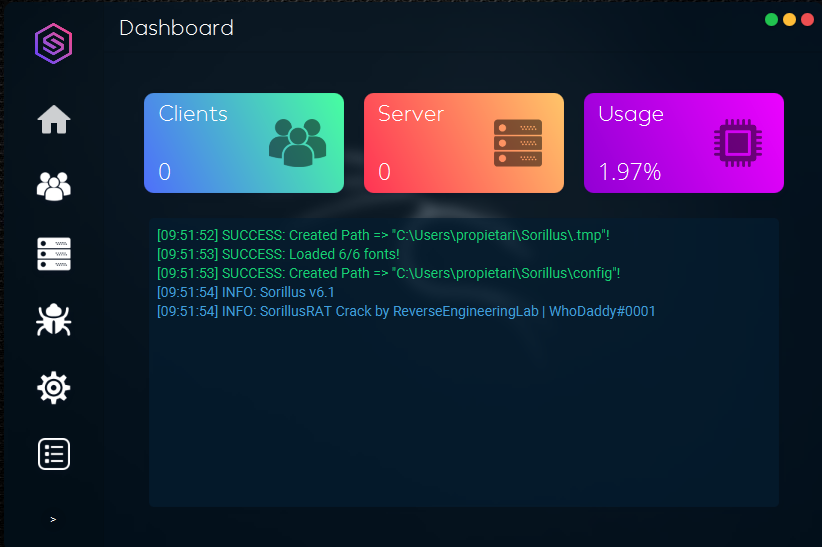Open the Clients sidebar icon

pos(54,186)
